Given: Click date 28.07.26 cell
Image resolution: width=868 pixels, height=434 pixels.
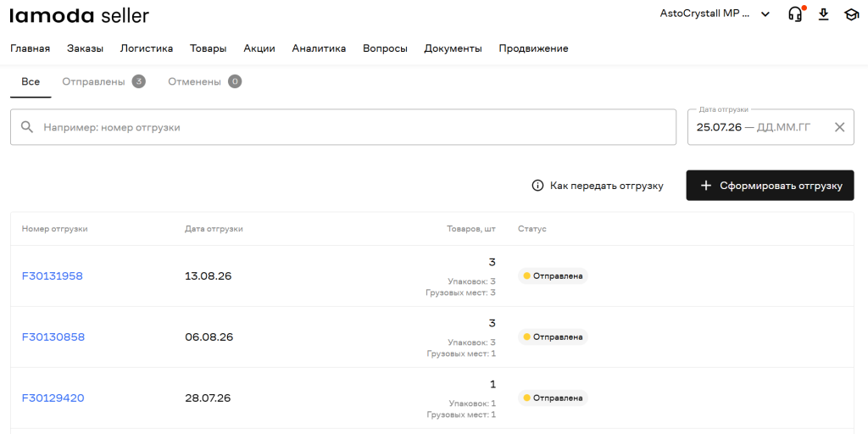Looking at the screenshot, I should [208, 398].
